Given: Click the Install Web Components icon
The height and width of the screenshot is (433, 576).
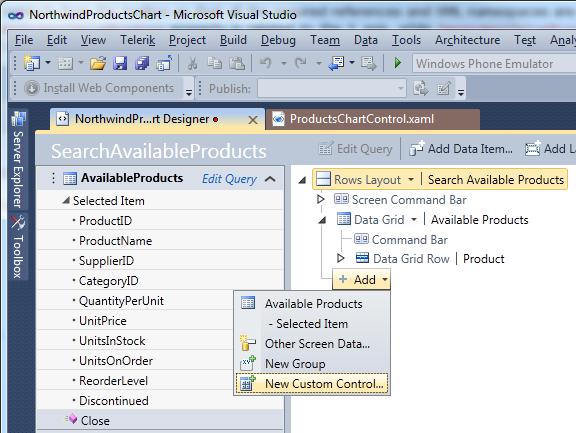Looking at the screenshot, I should click(32, 88).
